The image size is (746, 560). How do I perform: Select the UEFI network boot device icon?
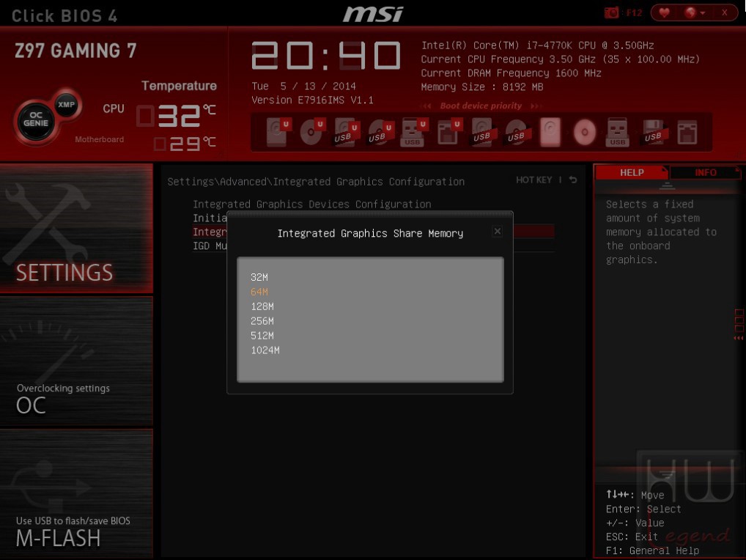point(448,132)
